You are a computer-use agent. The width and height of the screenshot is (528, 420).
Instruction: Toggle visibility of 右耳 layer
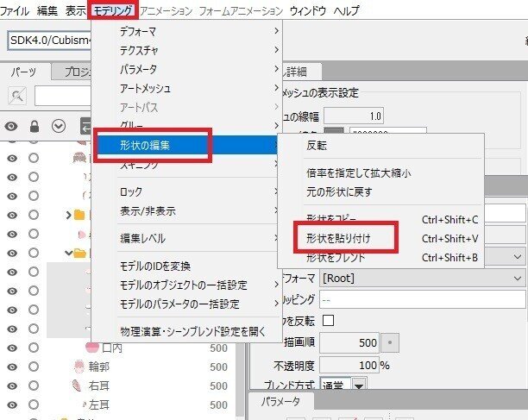pos(12,386)
